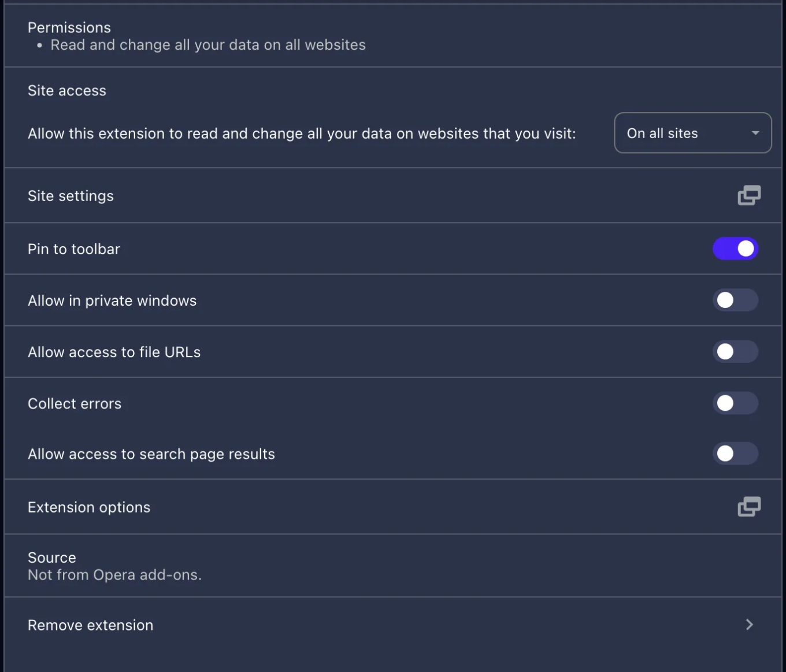786x672 pixels.
Task: Disable the Pin to toolbar toggle
Action: (735, 248)
